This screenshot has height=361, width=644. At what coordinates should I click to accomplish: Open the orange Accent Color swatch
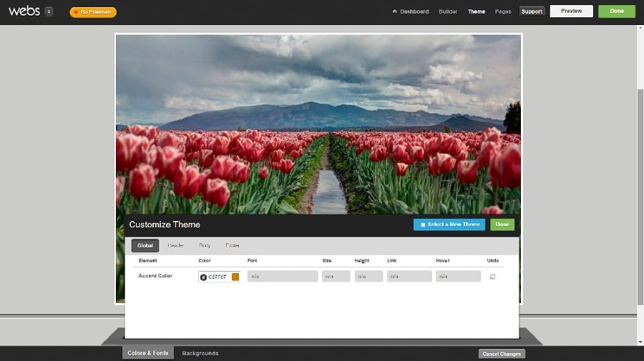(235, 277)
